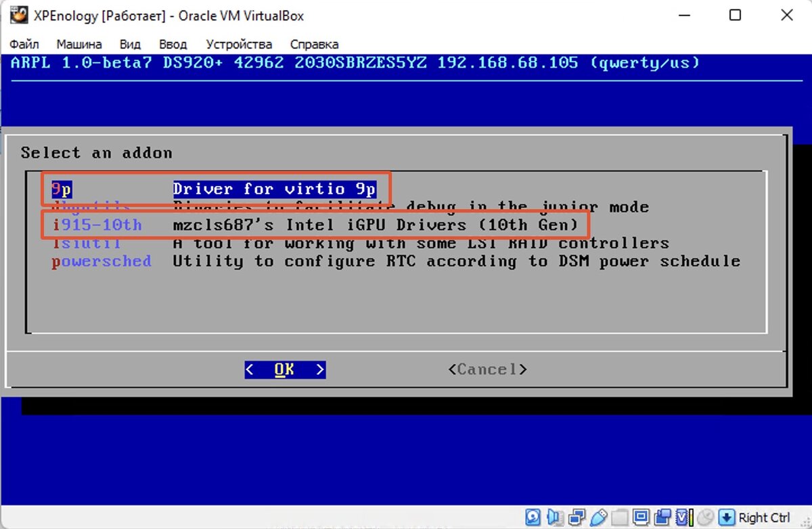Open the Вид menu
The width and height of the screenshot is (812, 529).
pos(130,45)
